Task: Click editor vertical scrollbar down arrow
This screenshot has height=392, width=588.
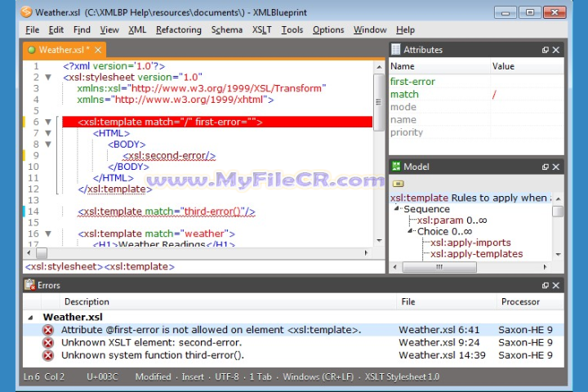Action: [x=379, y=240]
